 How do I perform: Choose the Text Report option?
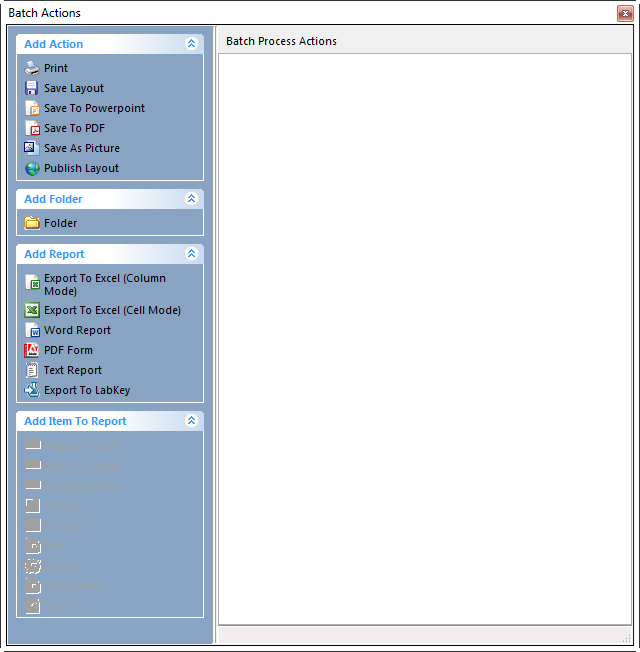point(72,370)
